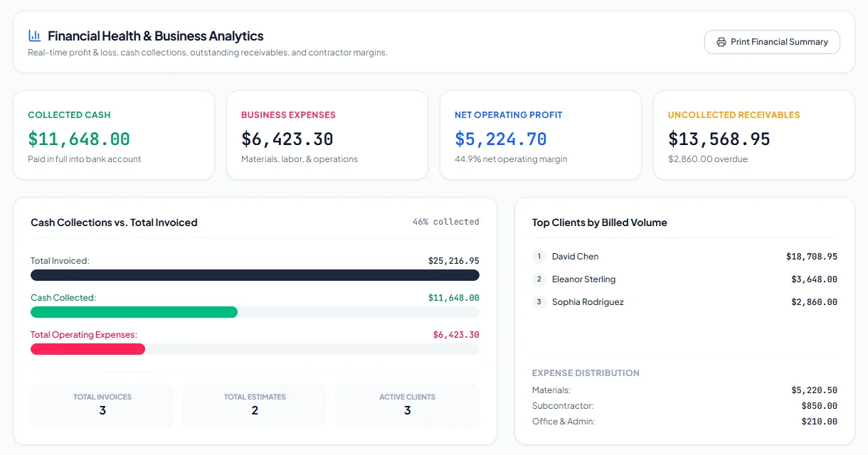Click the Subcontractor expense value $850.00
This screenshot has height=455, width=868.
pyautogui.click(x=819, y=406)
